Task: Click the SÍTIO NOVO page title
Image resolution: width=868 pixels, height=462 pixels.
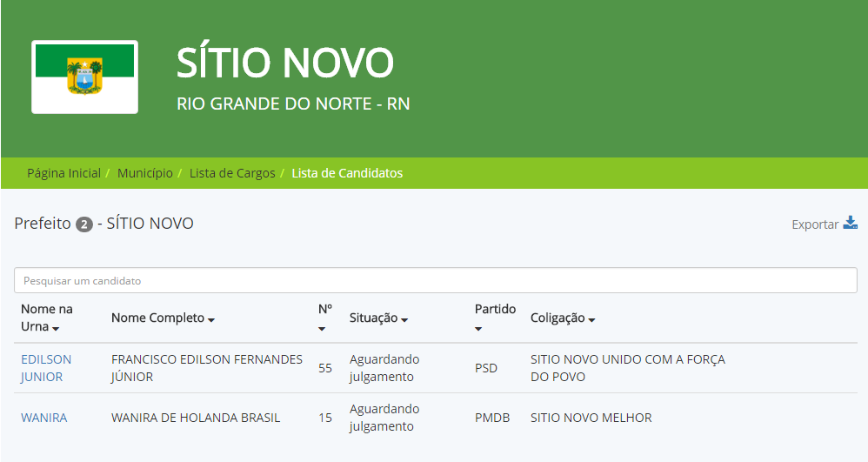Action: [x=285, y=63]
